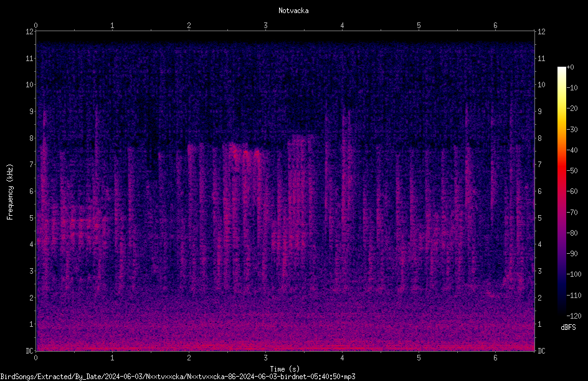
Task: Click the -120 label on color scale
Action: [574, 316]
